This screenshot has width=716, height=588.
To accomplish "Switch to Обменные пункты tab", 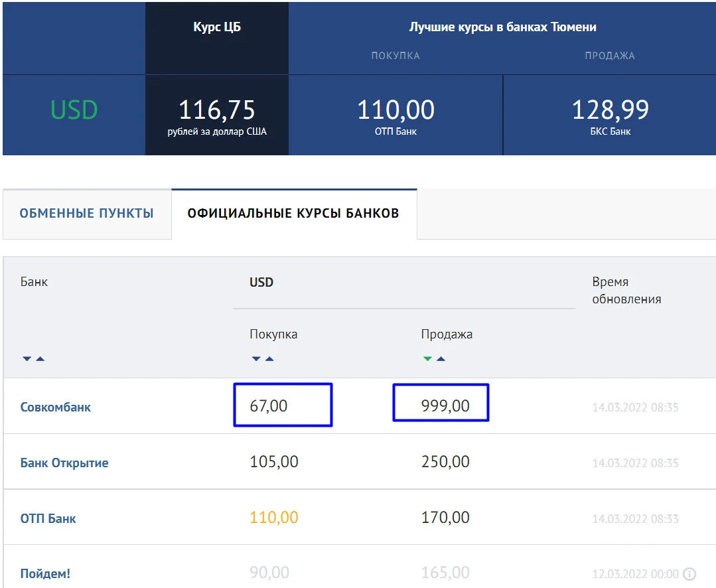I will pyautogui.click(x=87, y=213).
